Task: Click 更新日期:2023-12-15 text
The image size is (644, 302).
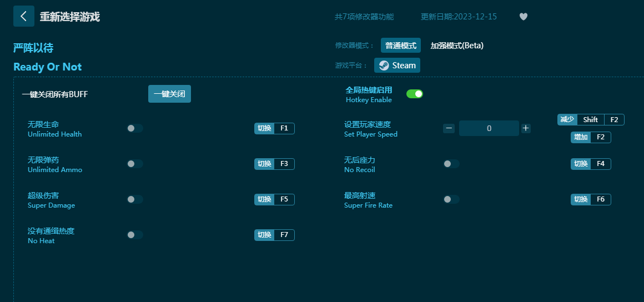Action: [459, 17]
